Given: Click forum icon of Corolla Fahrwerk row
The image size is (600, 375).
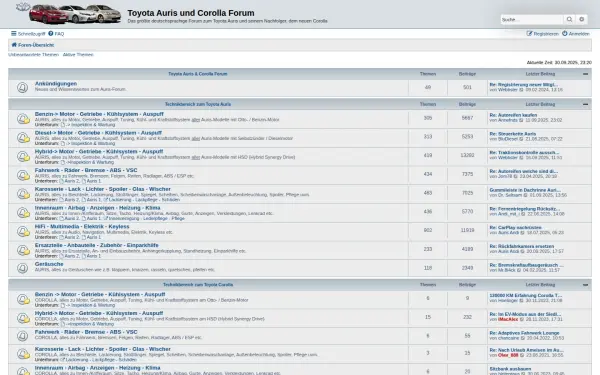Looking at the screenshot, I should (x=23, y=336).
